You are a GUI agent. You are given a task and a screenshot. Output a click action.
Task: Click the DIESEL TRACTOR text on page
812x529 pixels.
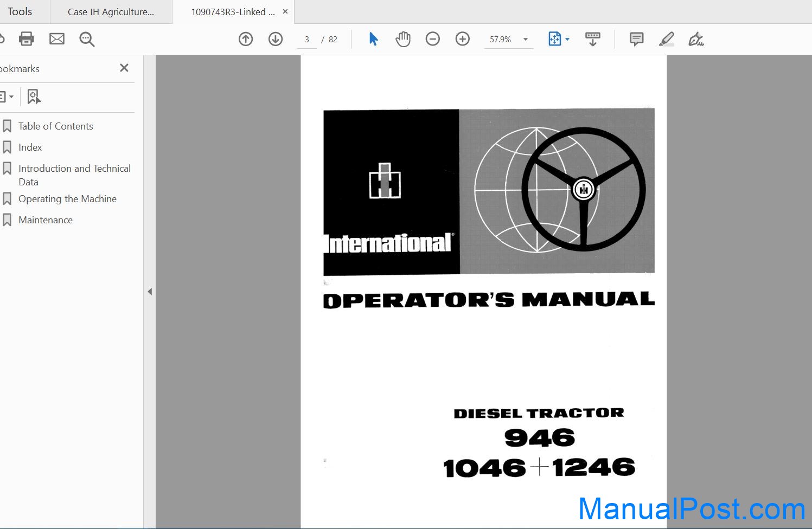pyautogui.click(x=539, y=413)
